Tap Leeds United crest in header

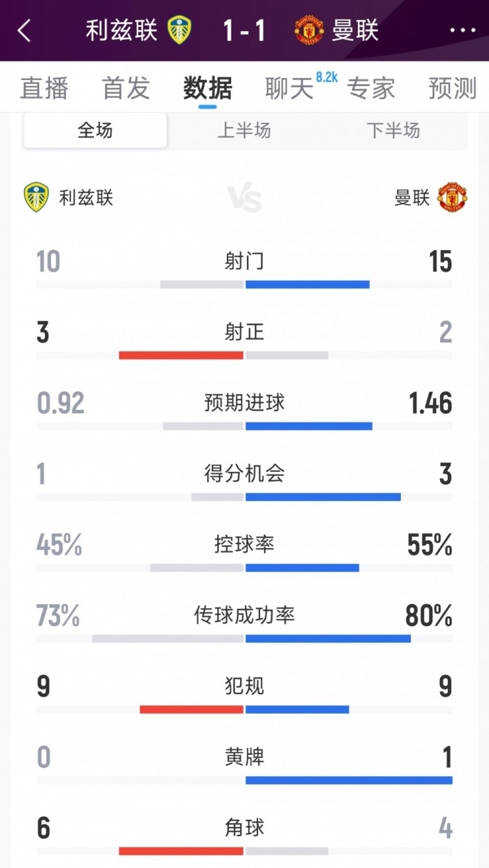click(179, 31)
